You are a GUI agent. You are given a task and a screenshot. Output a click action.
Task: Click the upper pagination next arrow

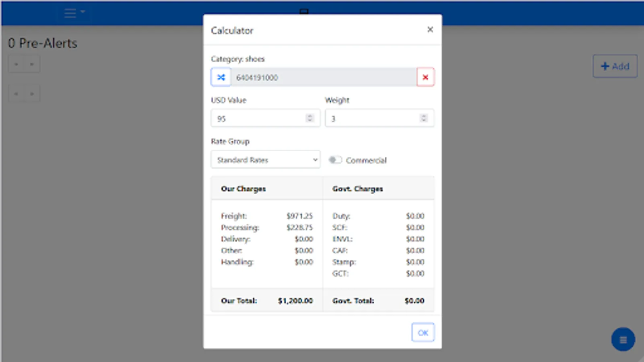32,64
